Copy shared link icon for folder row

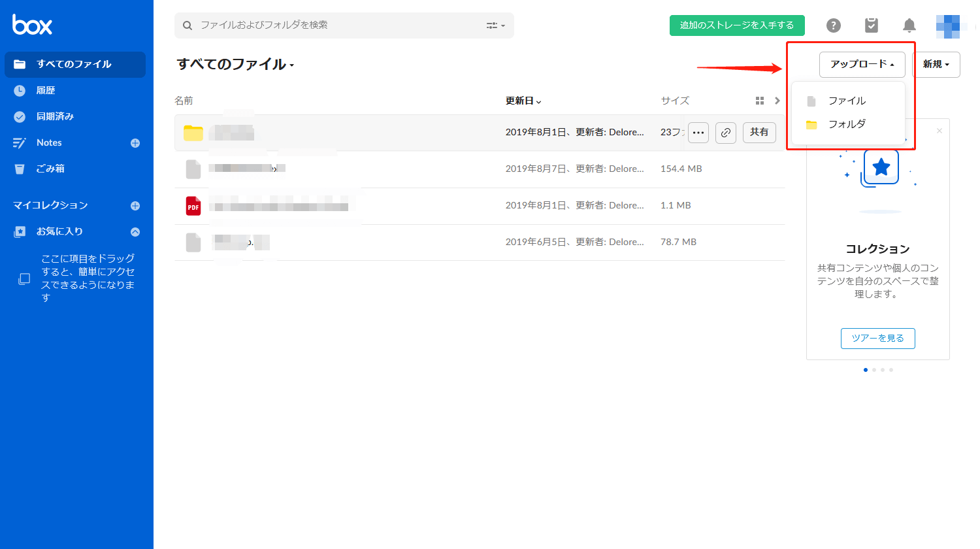[726, 133]
